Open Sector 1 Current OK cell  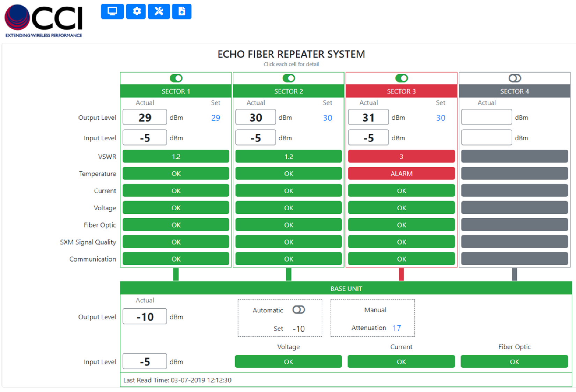point(176,190)
